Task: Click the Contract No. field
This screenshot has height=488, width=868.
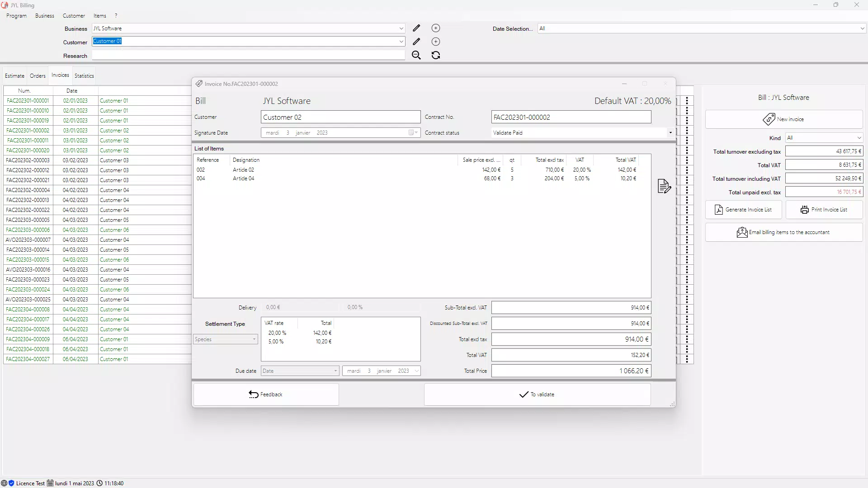Action: point(571,117)
